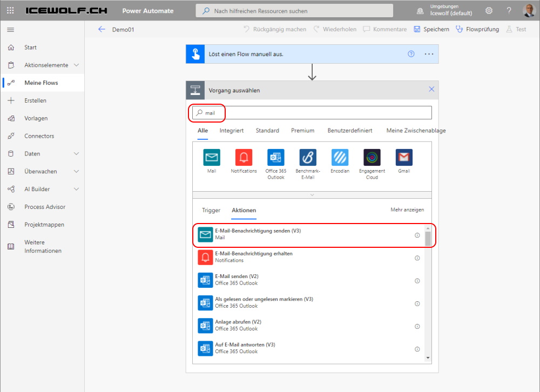Show info for Anlage abrufen (V2)
This screenshot has height=392, width=540.
417,326
